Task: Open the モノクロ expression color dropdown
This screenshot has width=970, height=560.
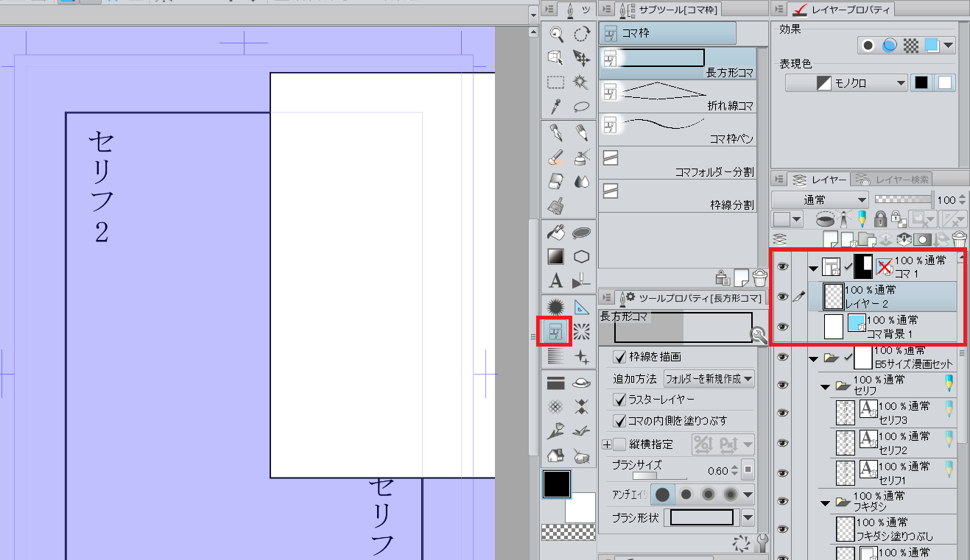Action: pos(846,83)
